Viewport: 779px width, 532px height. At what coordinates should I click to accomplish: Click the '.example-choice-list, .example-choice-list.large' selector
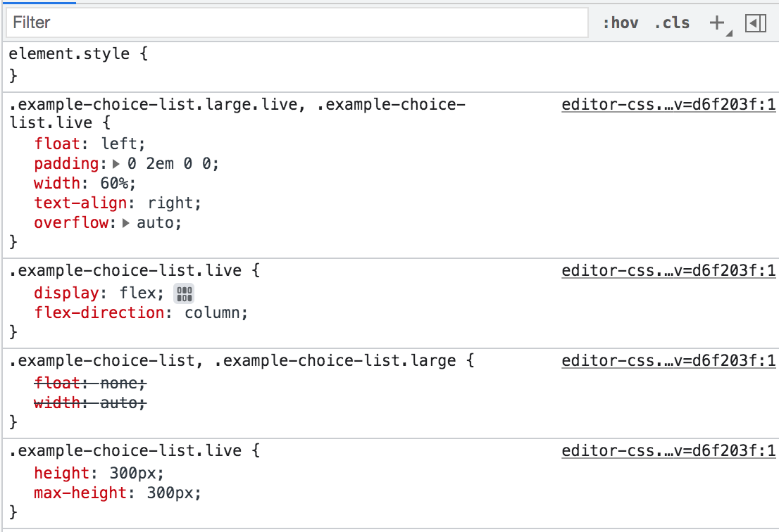click(232, 360)
